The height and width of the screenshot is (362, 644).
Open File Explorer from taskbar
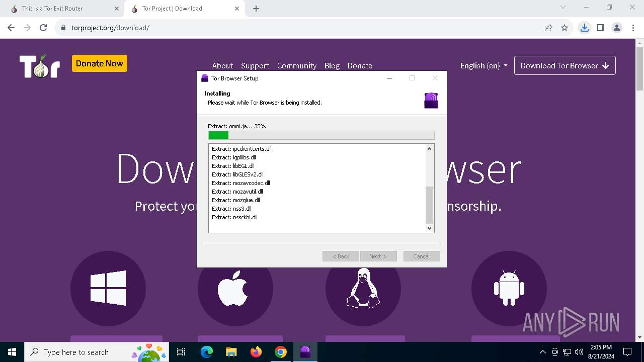[231, 352]
